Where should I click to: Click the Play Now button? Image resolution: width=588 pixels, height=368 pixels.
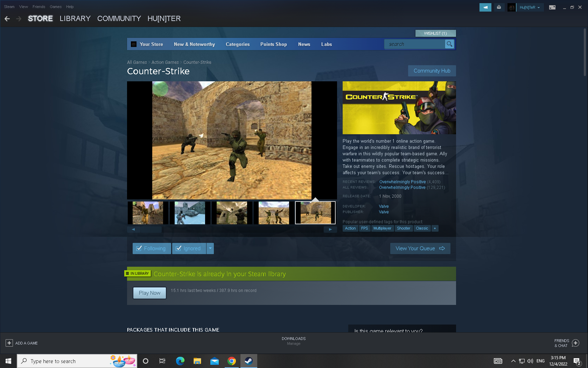click(x=149, y=293)
